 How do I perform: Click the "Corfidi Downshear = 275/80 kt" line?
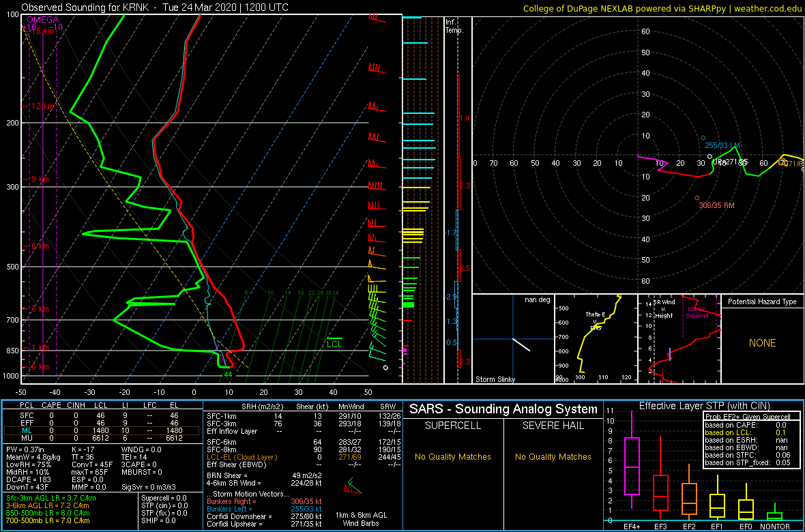265,517
